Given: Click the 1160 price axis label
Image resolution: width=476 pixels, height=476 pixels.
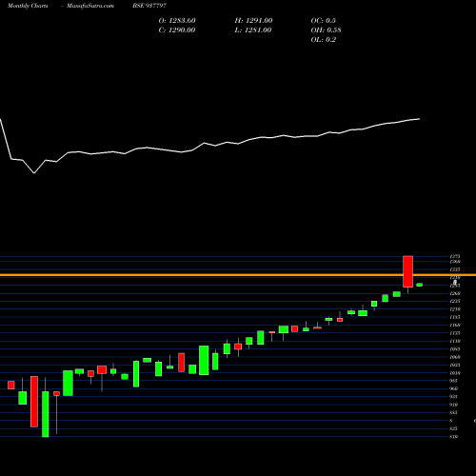Looking at the screenshot, I should pyautogui.click(x=455, y=326).
